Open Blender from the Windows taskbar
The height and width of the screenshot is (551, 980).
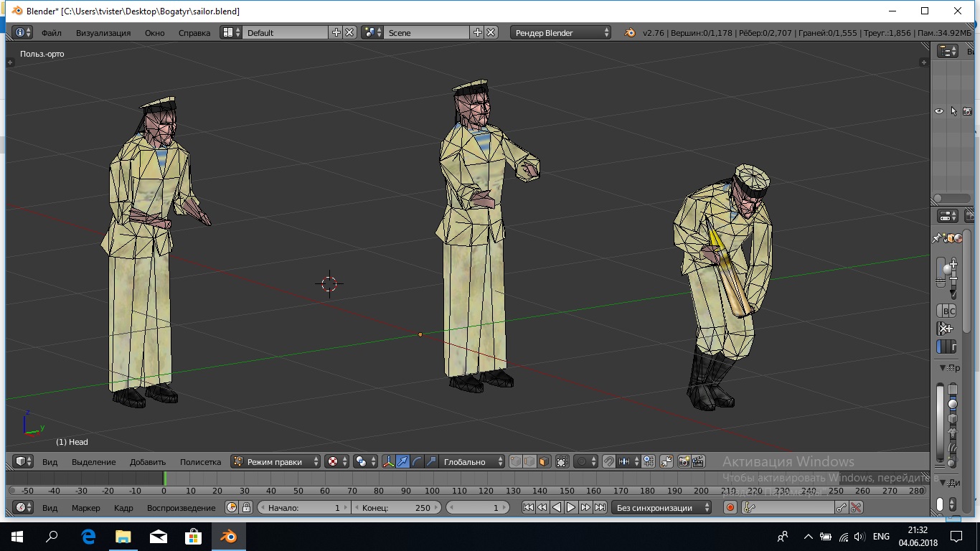coord(227,537)
